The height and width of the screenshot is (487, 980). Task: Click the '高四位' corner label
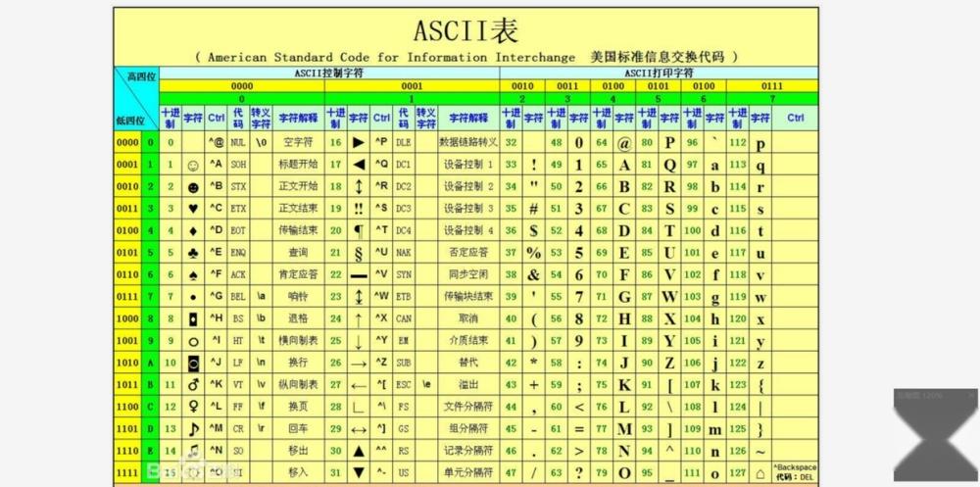click(x=141, y=76)
